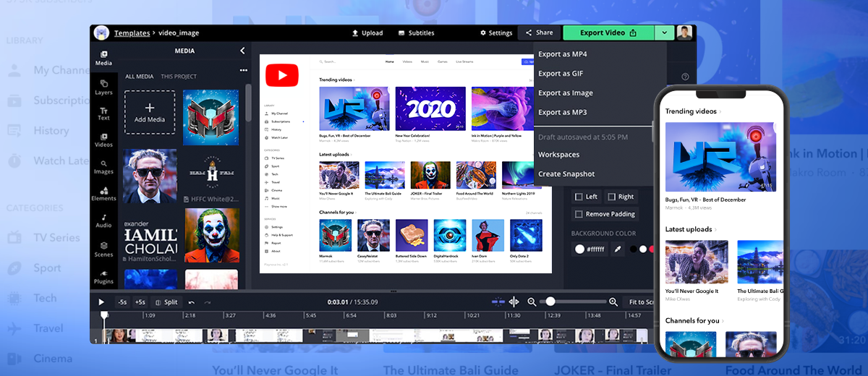868x376 pixels.
Task: Click Upload in the top bar
Action: click(367, 33)
